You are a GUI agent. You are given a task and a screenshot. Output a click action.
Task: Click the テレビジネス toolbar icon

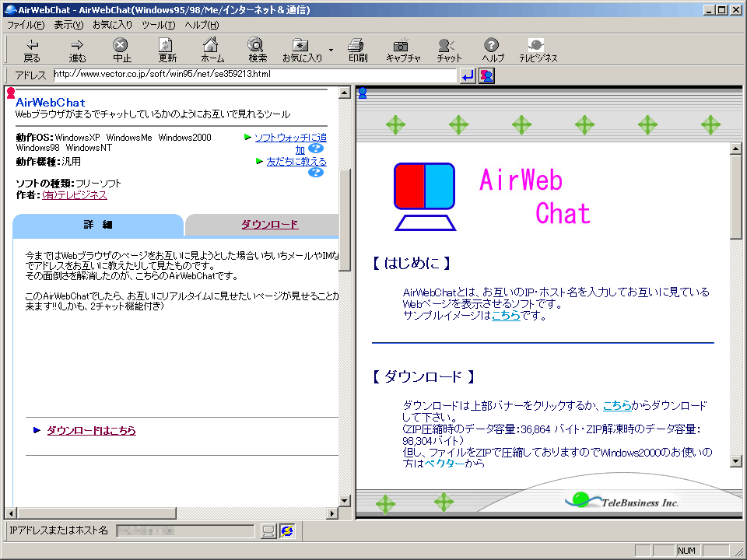point(538,51)
